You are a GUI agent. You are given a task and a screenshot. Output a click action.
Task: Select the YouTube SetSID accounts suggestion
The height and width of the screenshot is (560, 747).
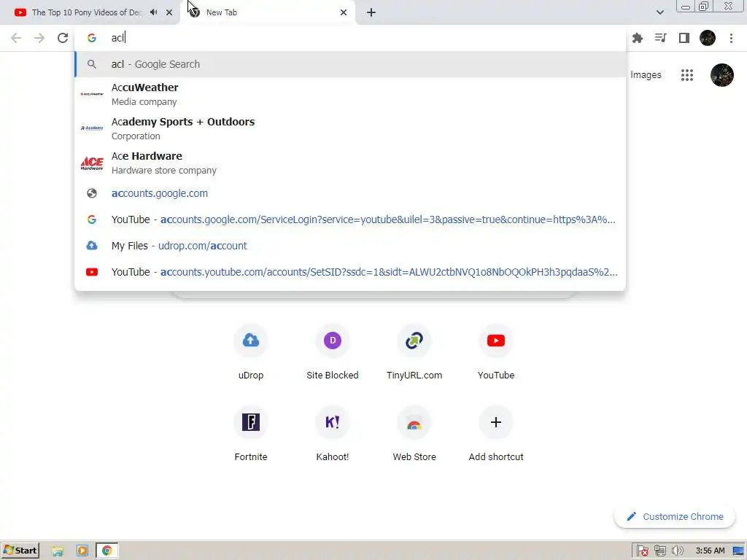350,272
